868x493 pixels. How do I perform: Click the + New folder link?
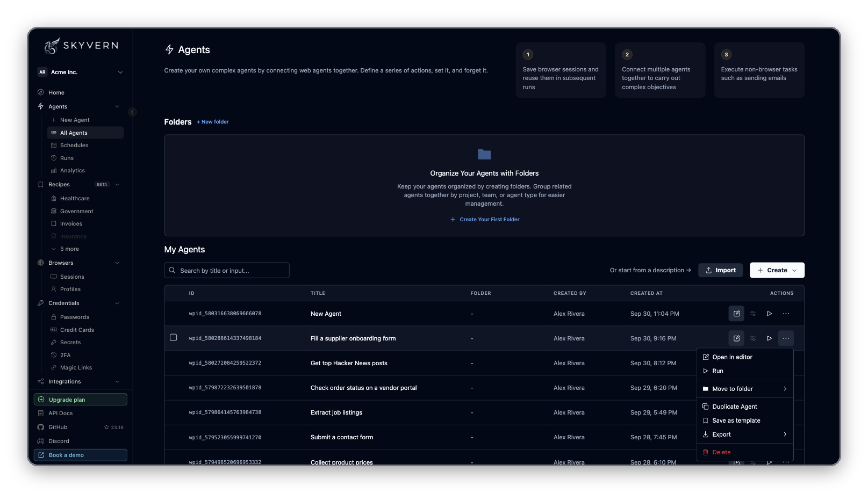click(x=213, y=122)
